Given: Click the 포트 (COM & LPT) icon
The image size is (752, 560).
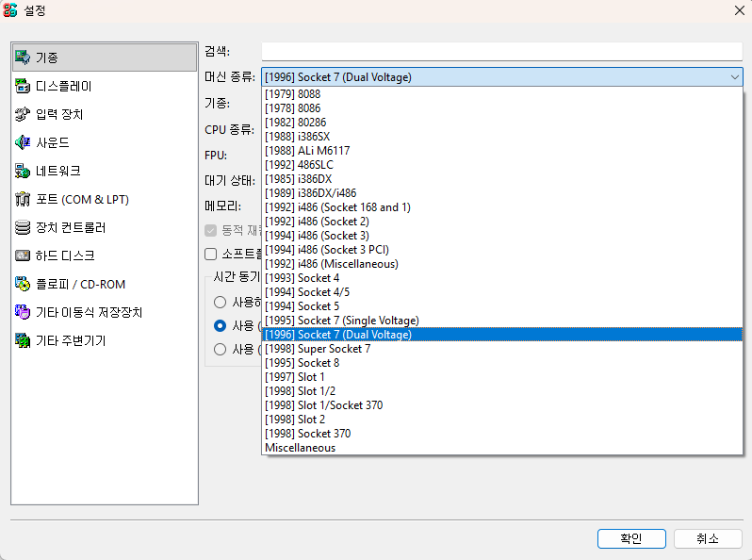Looking at the screenshot, I should [23, 199].
